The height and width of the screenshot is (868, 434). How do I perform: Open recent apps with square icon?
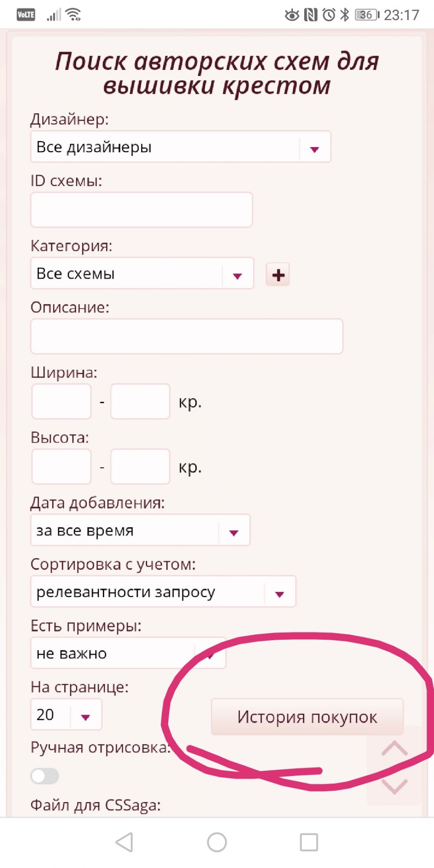click(309, 842)
